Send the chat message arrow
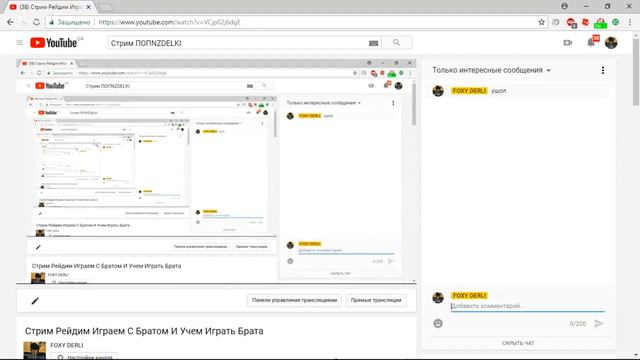Image resolution: width=640 pixels, height=360 pixels. [x=598, y=323]
